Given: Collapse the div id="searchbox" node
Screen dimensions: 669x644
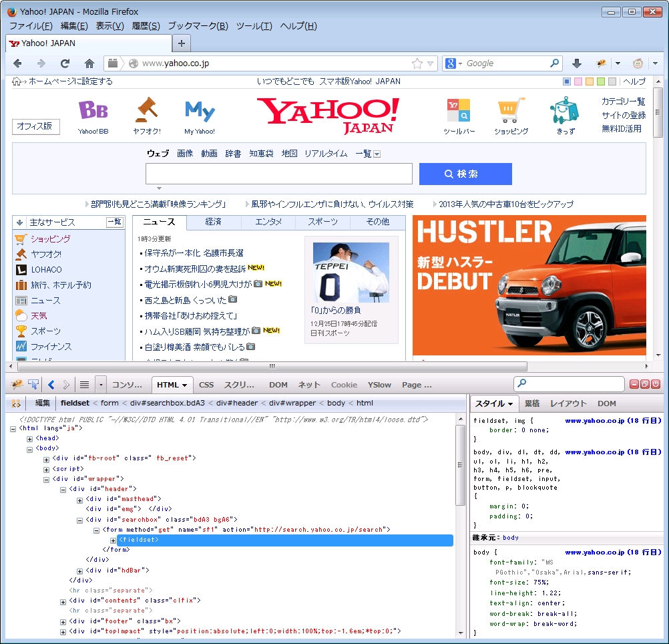Looking at the screenshot, I should pos(79,520).
